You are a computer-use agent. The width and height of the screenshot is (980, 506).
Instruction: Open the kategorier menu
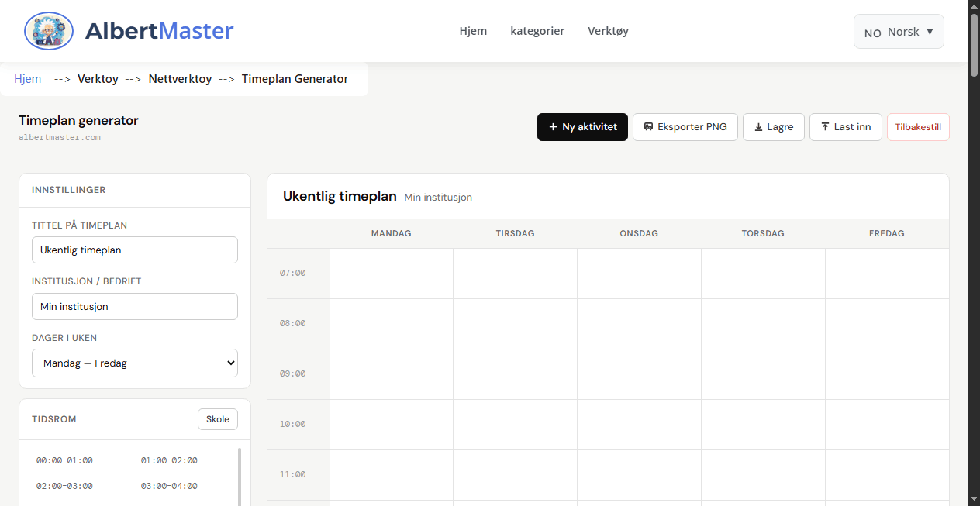coord(537,31)
